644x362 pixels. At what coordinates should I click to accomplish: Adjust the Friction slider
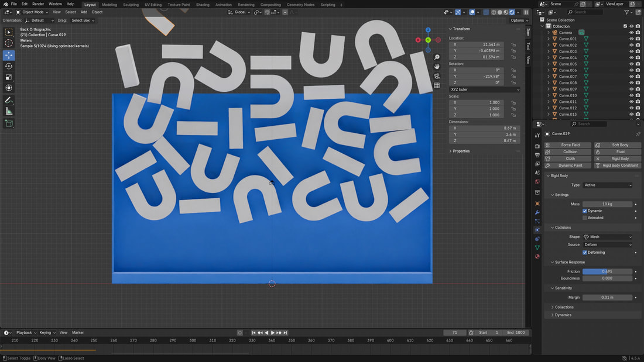[x=607, y=271]
